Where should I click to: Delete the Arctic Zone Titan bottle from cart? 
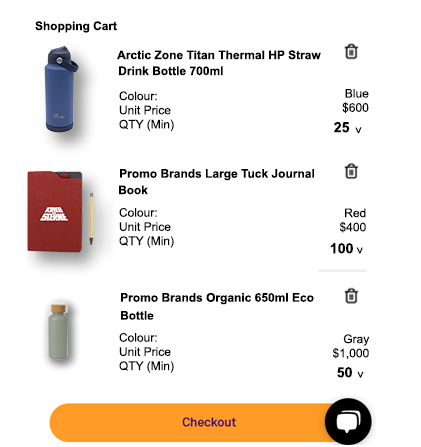[351, 52]
